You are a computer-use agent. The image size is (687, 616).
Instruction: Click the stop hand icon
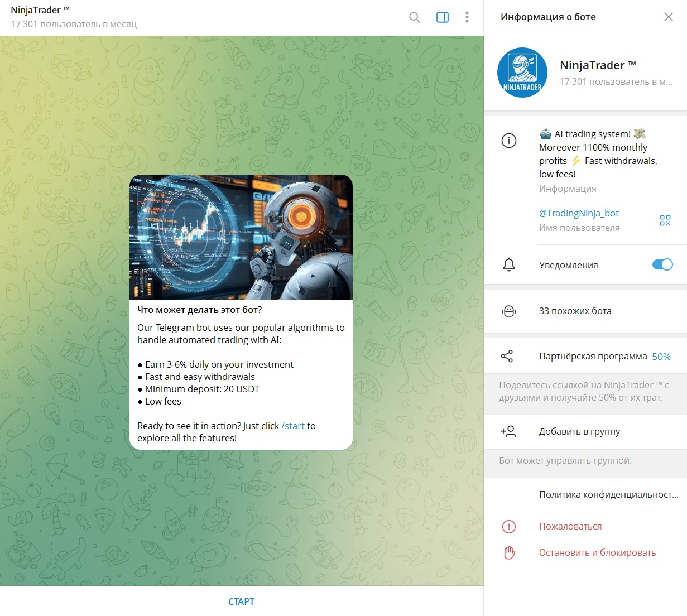pyautogui.click(x=509, y=552)
